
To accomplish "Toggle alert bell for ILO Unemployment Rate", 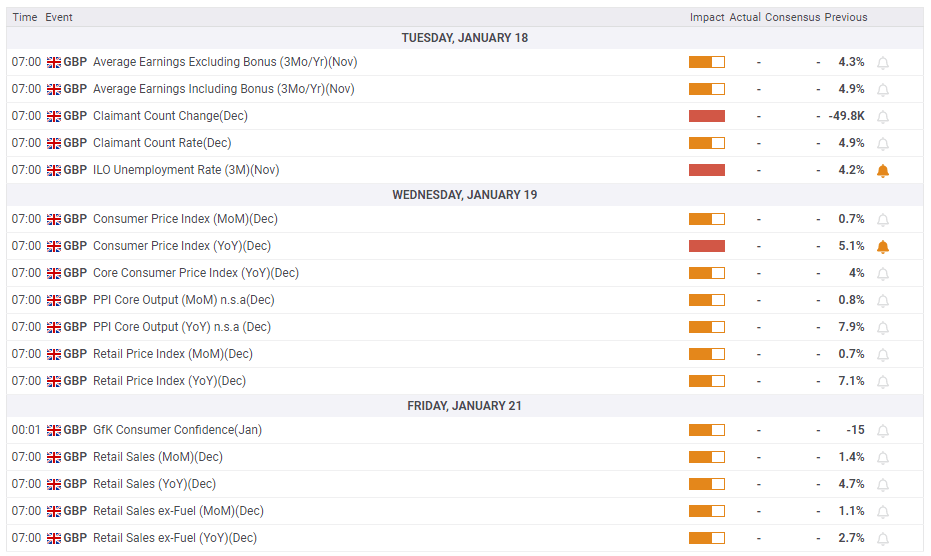I will (882, 171).
